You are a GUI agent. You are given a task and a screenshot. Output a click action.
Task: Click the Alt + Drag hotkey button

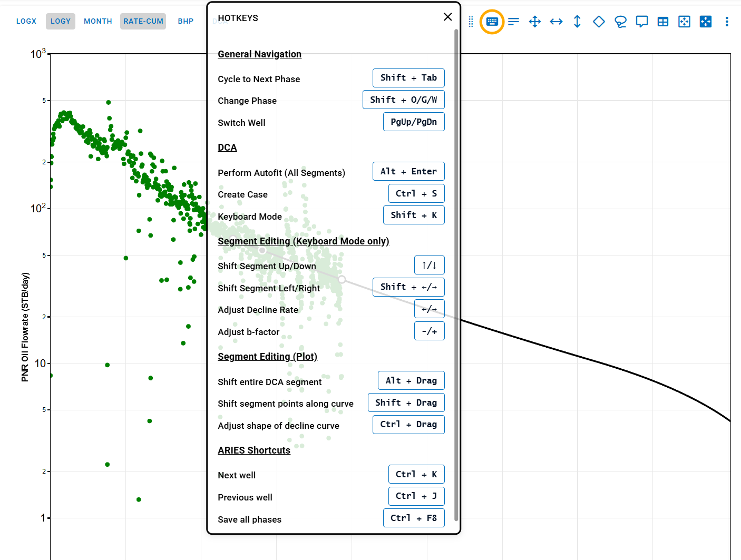[411, 380]
